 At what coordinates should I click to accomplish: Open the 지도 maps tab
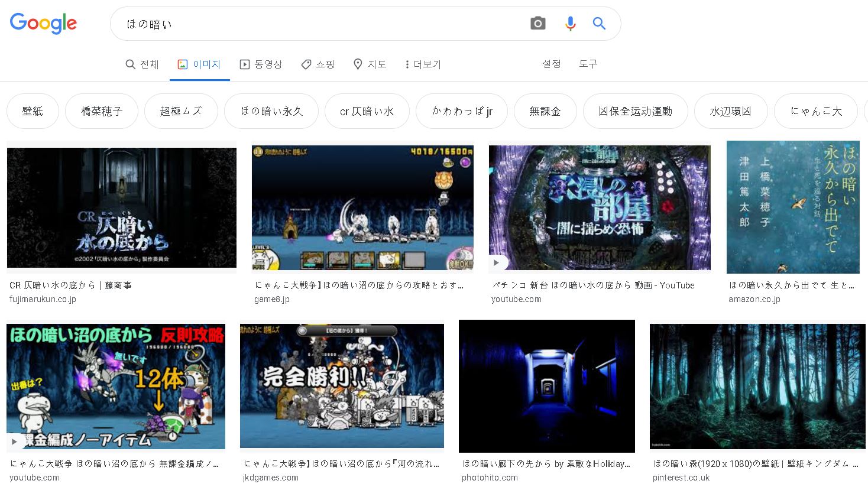[370, 64]
